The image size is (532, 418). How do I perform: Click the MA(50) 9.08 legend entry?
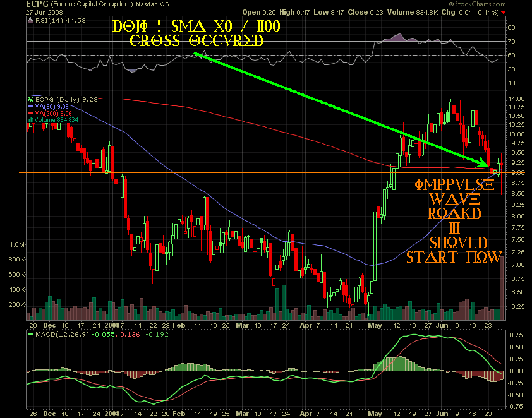(x=51, y=107)
